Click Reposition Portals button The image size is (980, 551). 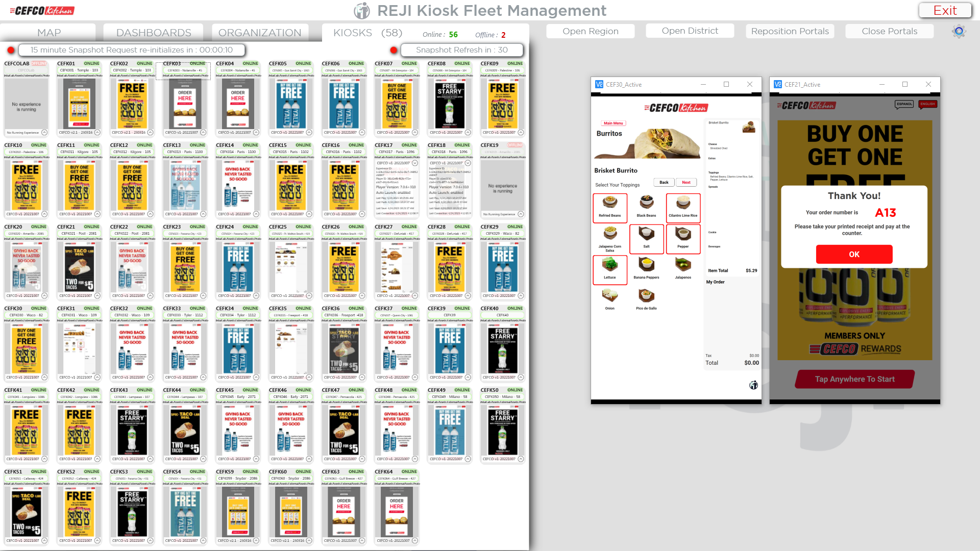tap(790, 31)
